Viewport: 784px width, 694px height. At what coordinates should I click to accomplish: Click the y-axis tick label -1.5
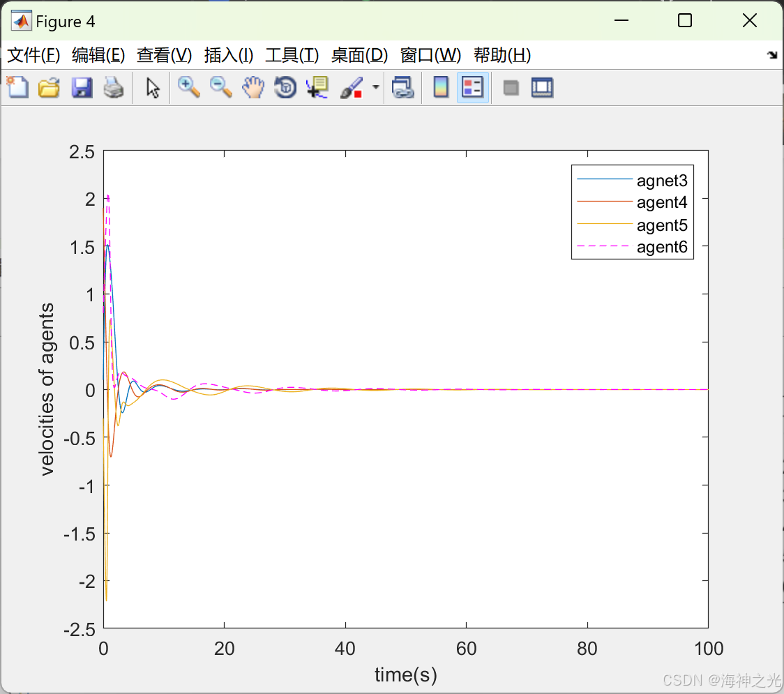(79, 534)
